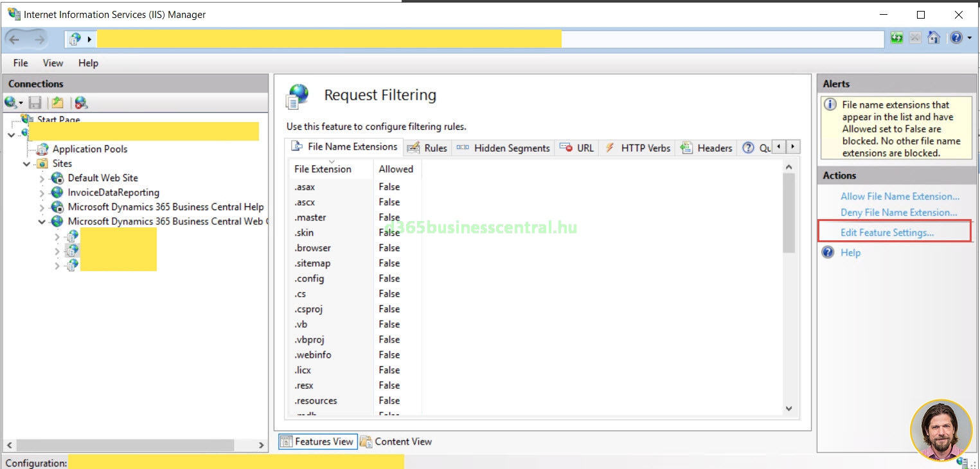Click the Home icon in address bar
Screen dimensions: 980x469
click(934, 38)
